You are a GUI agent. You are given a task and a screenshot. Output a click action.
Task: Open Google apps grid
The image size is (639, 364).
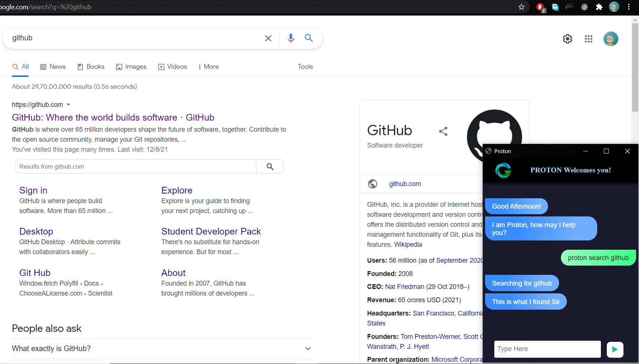(x=589, y=39)
